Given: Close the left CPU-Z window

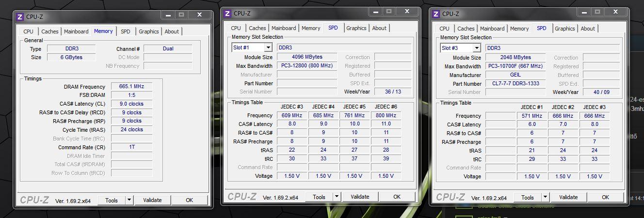Looking at the screenshot, I should tap(198, 15).
